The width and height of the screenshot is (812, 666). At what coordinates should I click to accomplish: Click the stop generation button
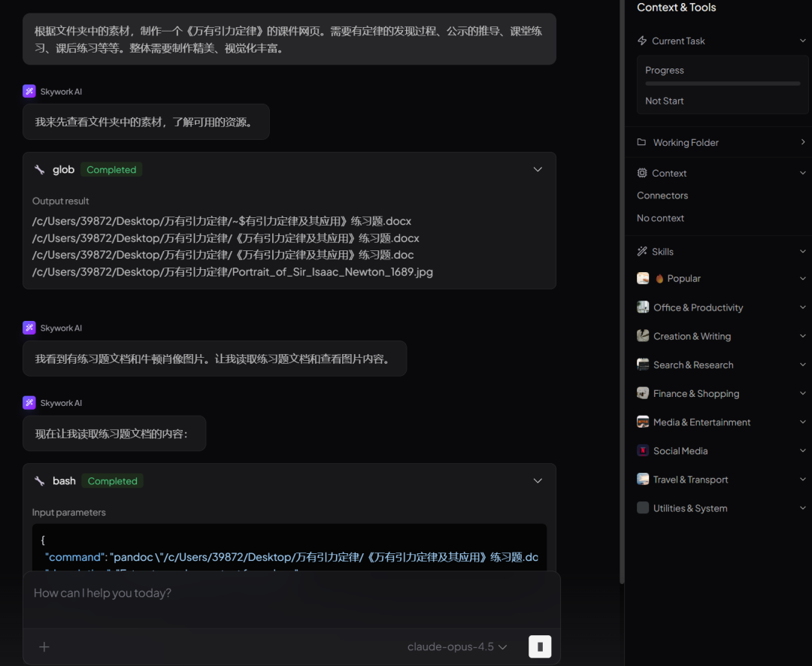(540, 646)
